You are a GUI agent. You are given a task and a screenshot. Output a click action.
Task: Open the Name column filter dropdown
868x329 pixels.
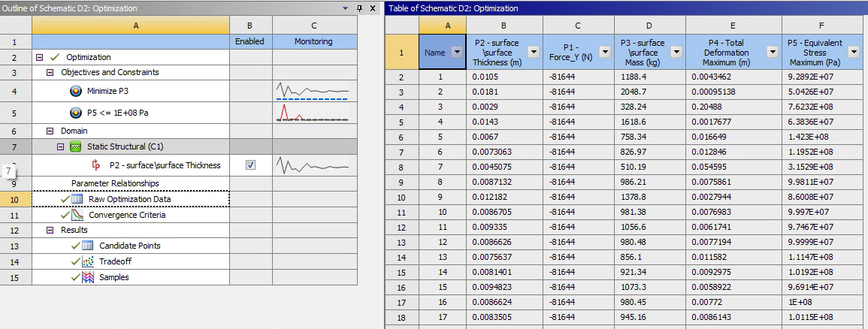pos(458,52)
